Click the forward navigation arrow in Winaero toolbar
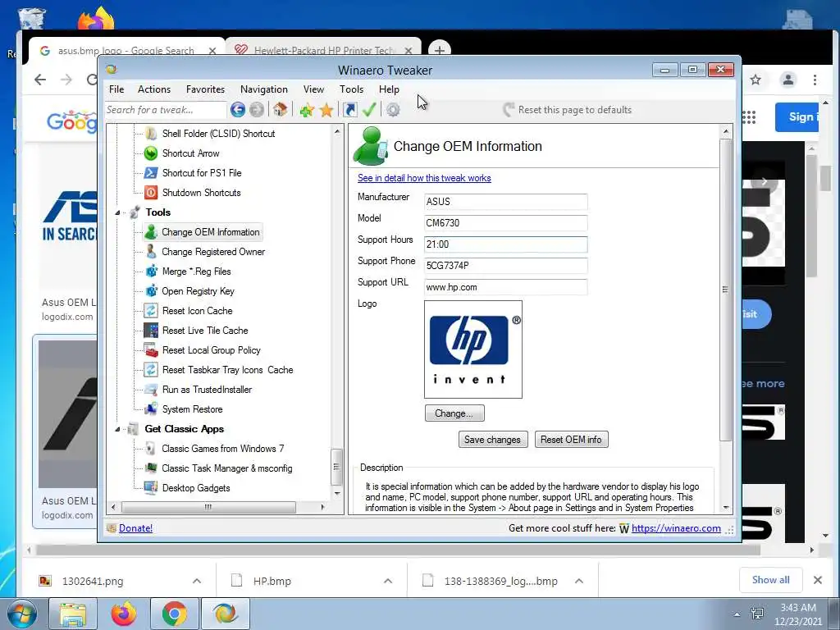 point(257,110)
